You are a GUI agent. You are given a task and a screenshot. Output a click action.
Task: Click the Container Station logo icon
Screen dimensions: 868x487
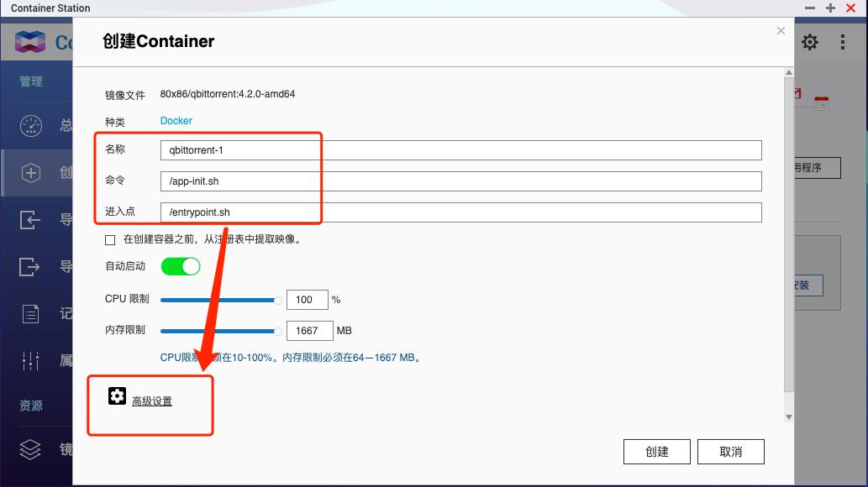(29, 41)
